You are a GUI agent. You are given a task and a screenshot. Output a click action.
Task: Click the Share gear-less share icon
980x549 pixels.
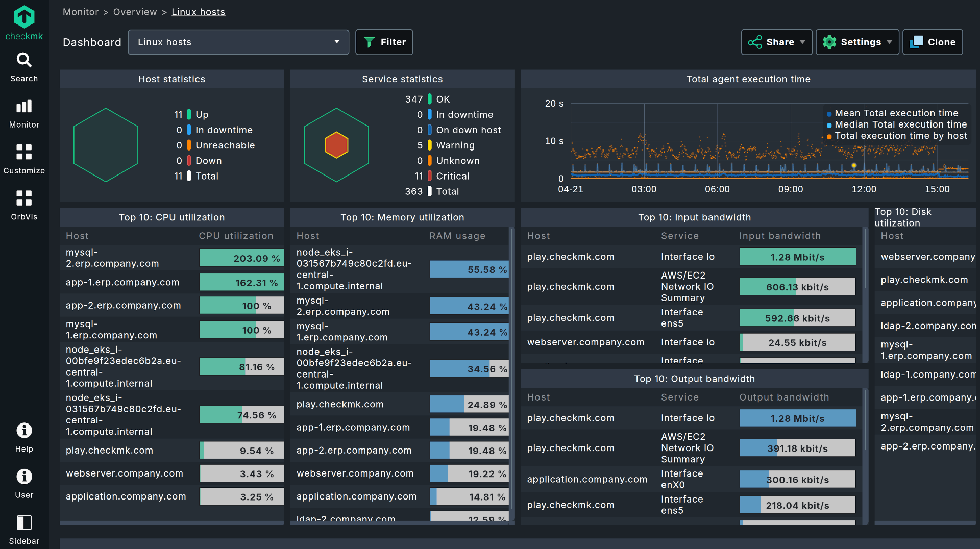[757, 42]
